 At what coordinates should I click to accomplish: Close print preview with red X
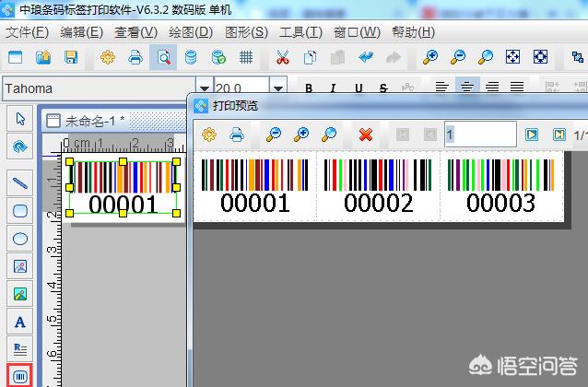[x=366, y=135]
